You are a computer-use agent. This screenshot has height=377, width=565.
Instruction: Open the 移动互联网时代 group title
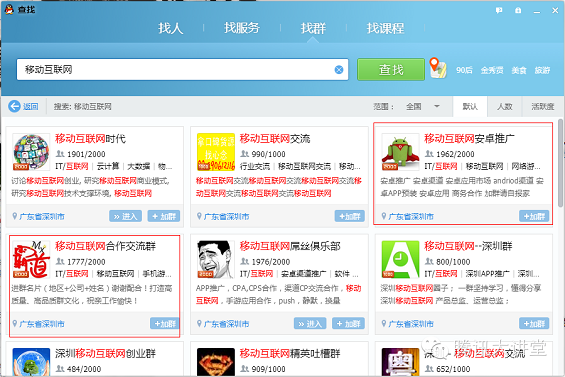click(90, 138)
